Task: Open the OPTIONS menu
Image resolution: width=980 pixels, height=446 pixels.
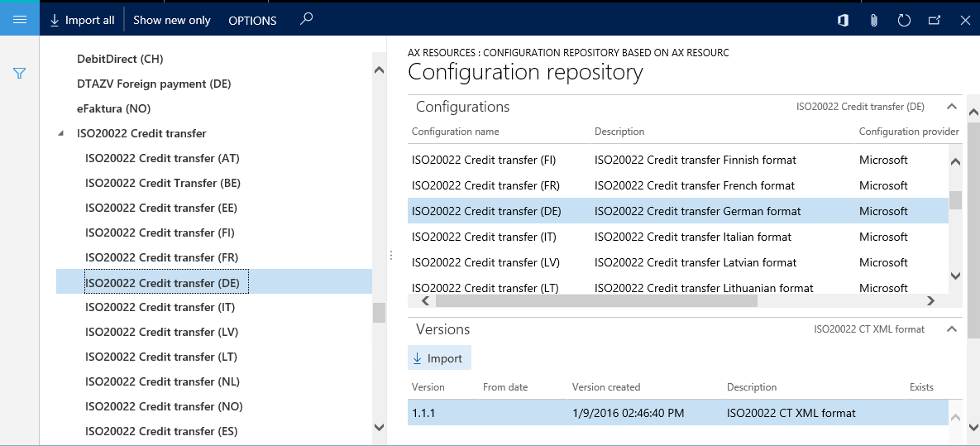Action: [x=252, y=21]
